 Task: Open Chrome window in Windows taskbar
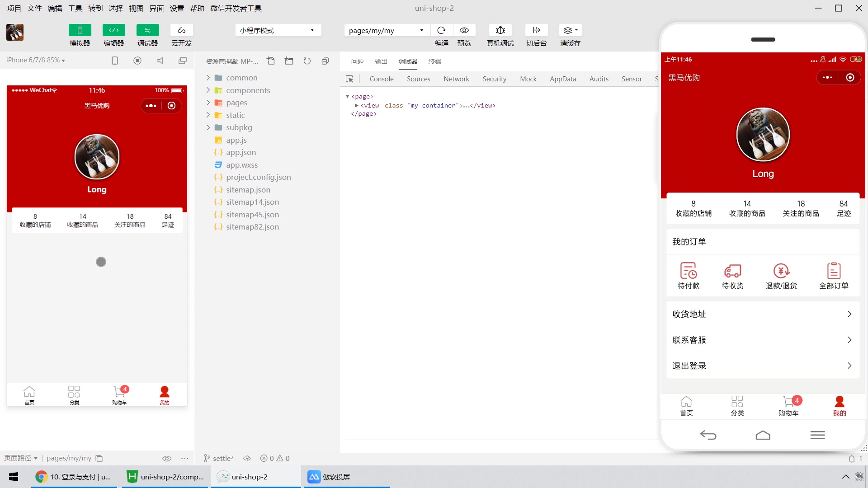coord(74,477)
